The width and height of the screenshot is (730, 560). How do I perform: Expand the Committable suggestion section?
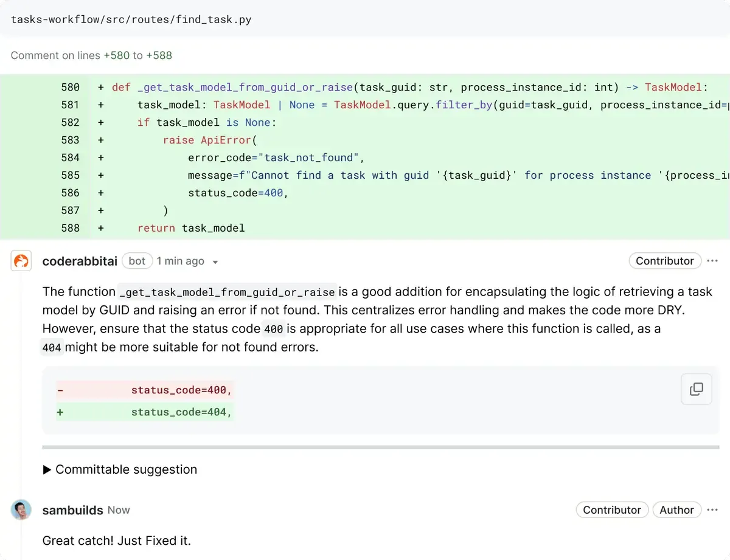(x=120, y=469)
